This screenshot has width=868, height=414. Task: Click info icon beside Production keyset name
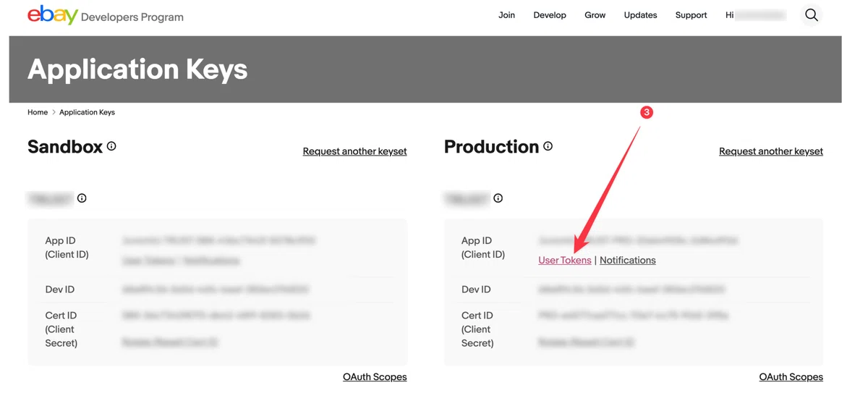pyautogui.click(x=498, y=198)
